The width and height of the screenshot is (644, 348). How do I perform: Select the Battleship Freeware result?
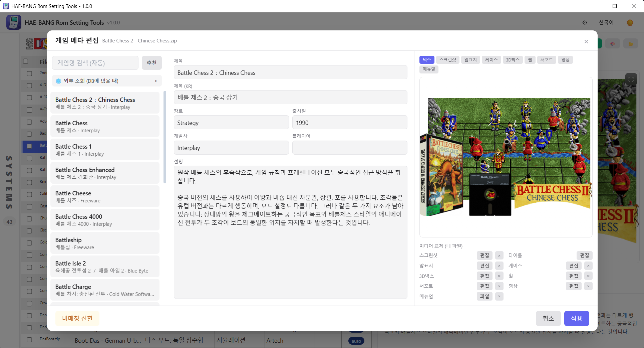point(105,243)
